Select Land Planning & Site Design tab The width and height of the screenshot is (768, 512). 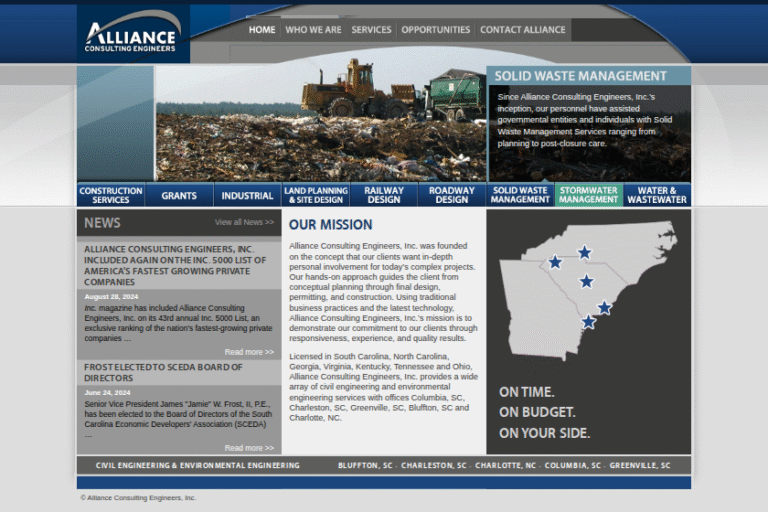pyautogui.click(x=315, y=195)
